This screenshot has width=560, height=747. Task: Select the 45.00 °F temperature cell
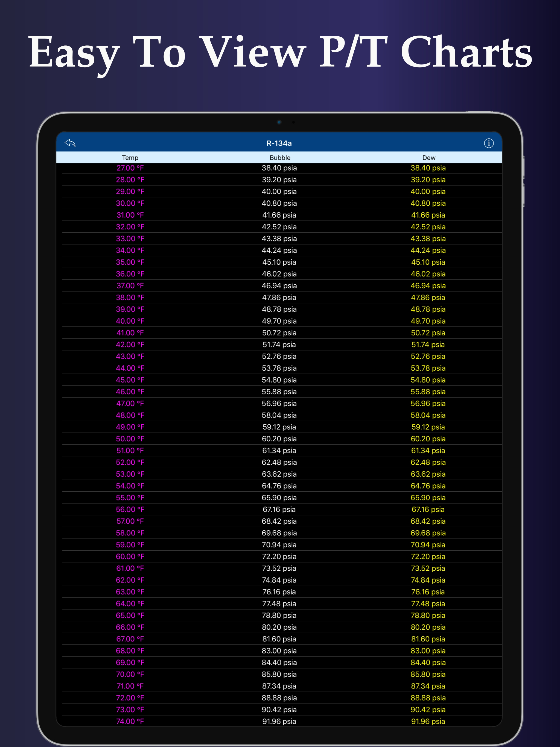pos(130,380)
